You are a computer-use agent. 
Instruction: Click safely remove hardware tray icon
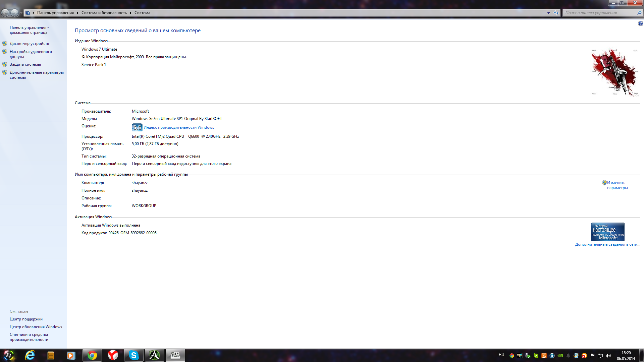click(528, 356)
